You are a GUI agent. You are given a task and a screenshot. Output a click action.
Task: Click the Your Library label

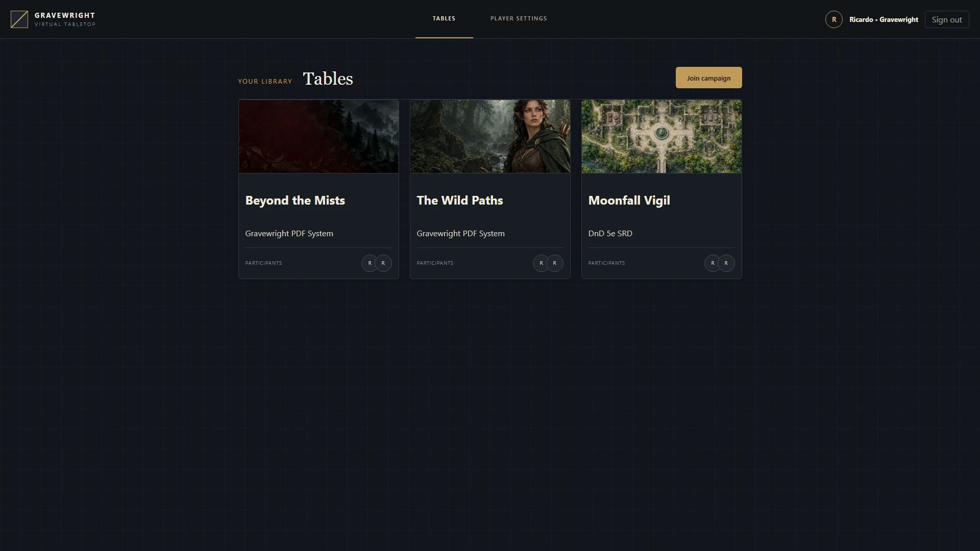(x=265, y=82)
